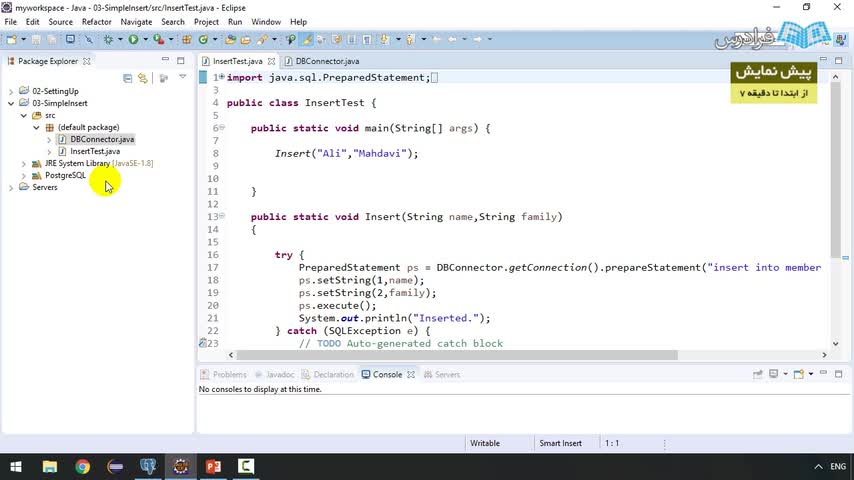The image size is (854, 480).
Task: Expand the InsertTest.java tree node
Action: [x=49, y=152]
